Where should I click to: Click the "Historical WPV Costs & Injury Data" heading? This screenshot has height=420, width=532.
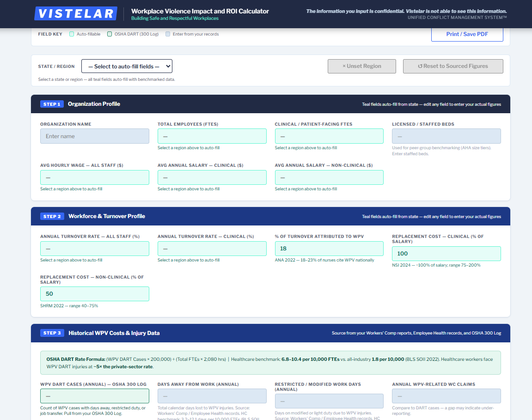[114, 333]
